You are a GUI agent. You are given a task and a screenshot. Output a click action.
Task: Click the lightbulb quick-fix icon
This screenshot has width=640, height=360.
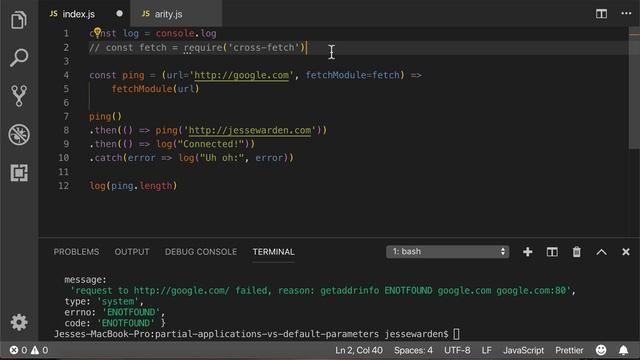[x=97, y=32]
